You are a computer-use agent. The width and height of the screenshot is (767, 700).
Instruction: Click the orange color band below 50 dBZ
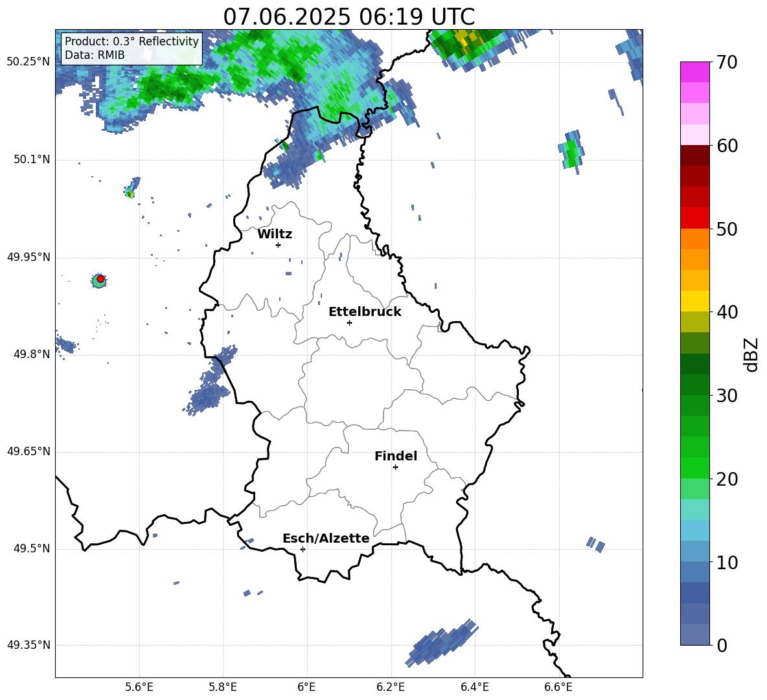click(x=694, y=238)
